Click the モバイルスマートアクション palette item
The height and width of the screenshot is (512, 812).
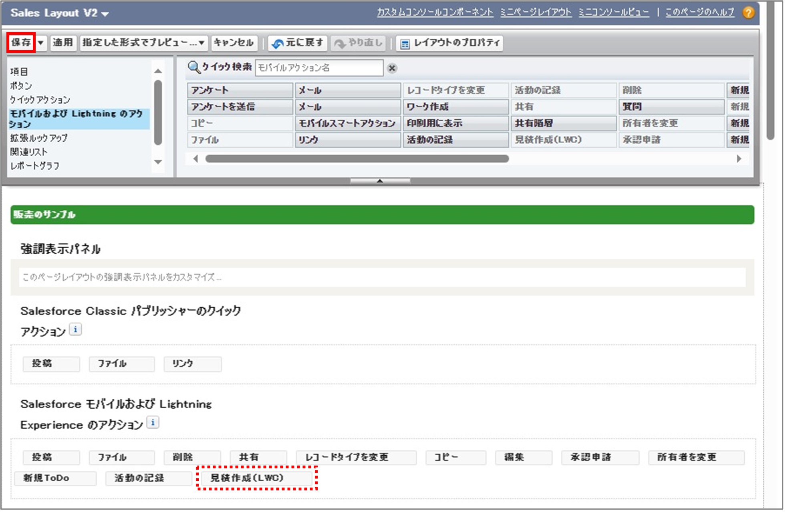[x=348, y=123]
